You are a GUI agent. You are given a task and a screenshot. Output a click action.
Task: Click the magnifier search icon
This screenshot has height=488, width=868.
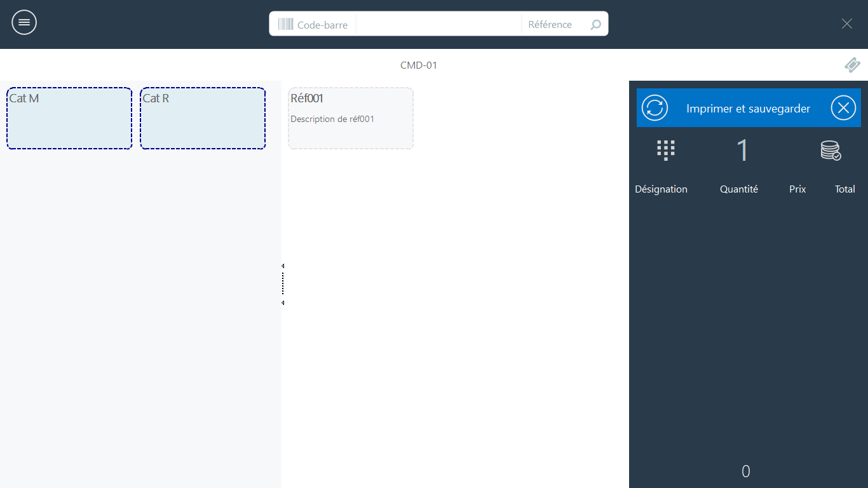pyautogui.click(x=595, y=25)
